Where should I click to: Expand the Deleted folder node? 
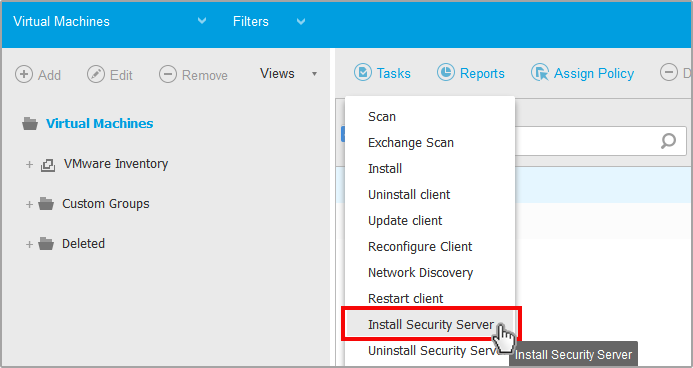click(x=29, y=244)
